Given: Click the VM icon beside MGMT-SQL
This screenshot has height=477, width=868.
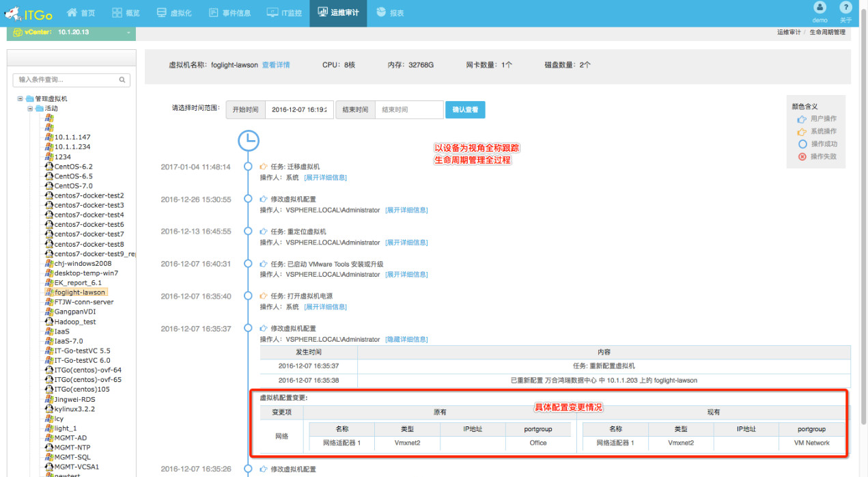Looking at the screenshot, I should [49, 457].
